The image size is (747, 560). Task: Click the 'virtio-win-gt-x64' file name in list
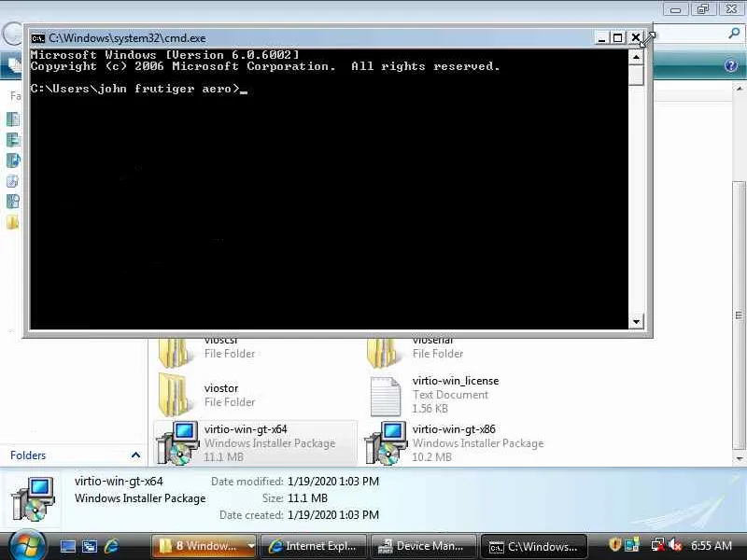point(246,429)
